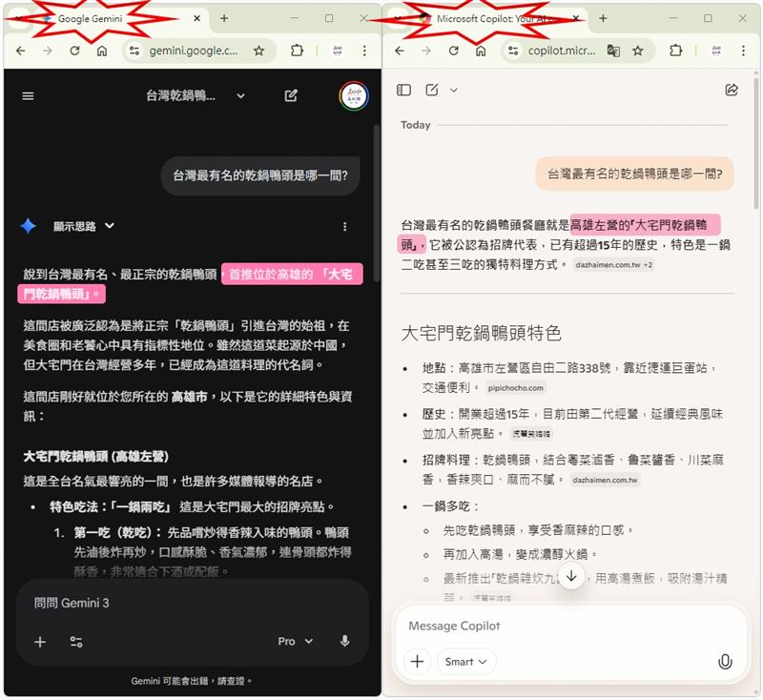Open the Smart mode dropdown in Copilot
763x700 pixels.
[x=465, y=661]
